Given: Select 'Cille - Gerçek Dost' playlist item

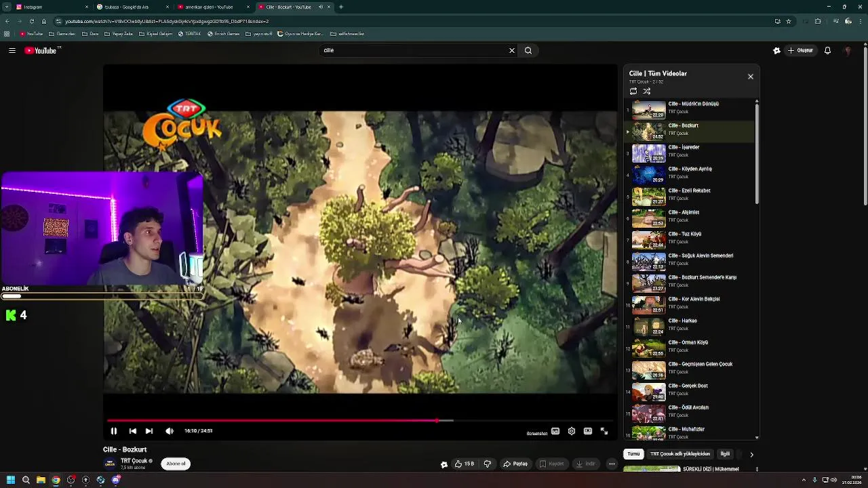Looking at the screenshot, I should pos(690,391).
